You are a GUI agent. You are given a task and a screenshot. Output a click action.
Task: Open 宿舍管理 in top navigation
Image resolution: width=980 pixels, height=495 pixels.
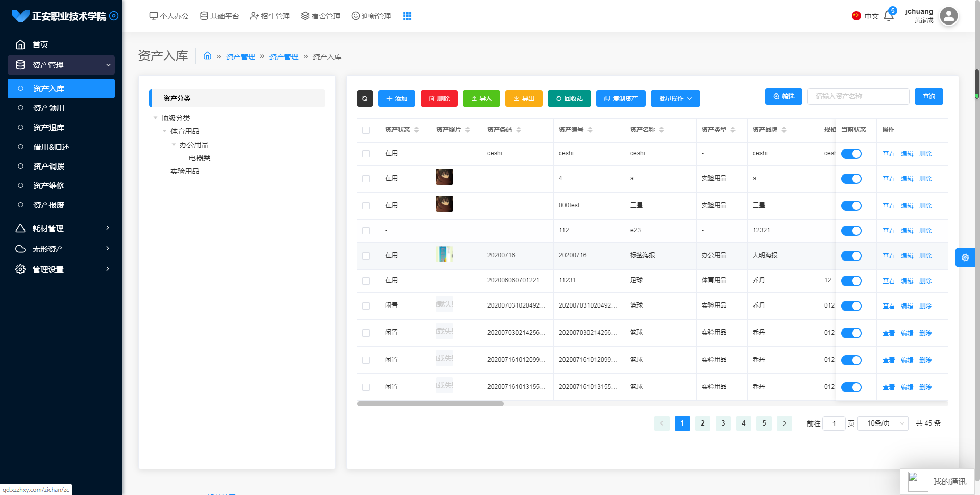[321, 16]
